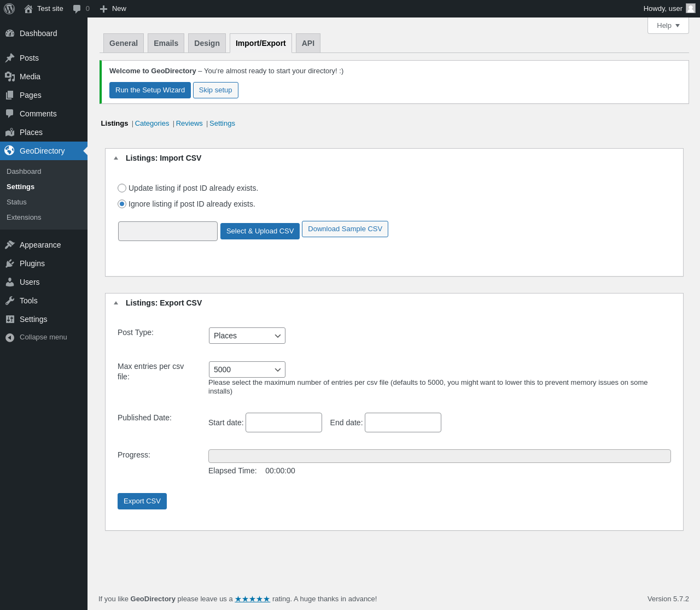The height and width of the screenshot is (610, 700).
Task: Click the Dashboard gauge icon in sidebar
Action: click(10, 33)
